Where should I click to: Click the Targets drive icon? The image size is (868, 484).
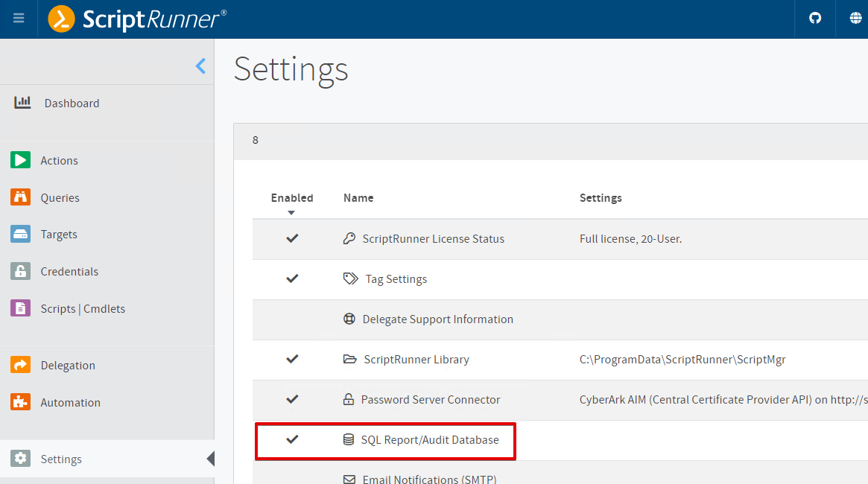coord(20,234)
